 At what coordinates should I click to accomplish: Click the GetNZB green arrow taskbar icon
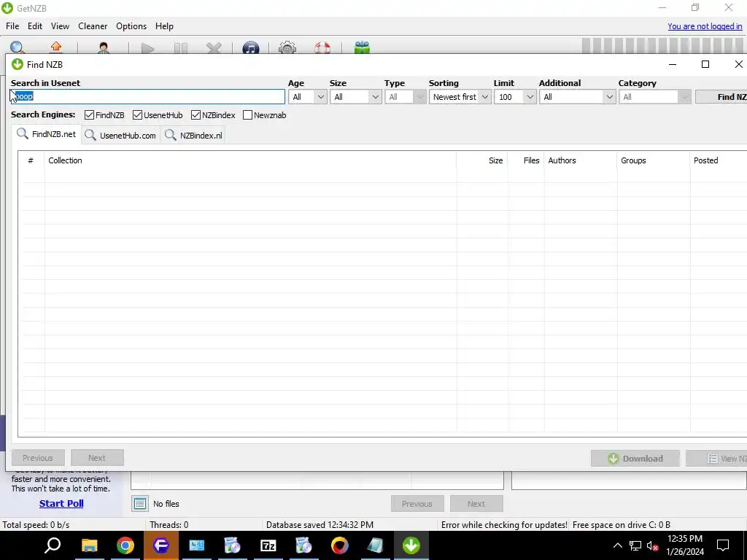coord(411,545)
